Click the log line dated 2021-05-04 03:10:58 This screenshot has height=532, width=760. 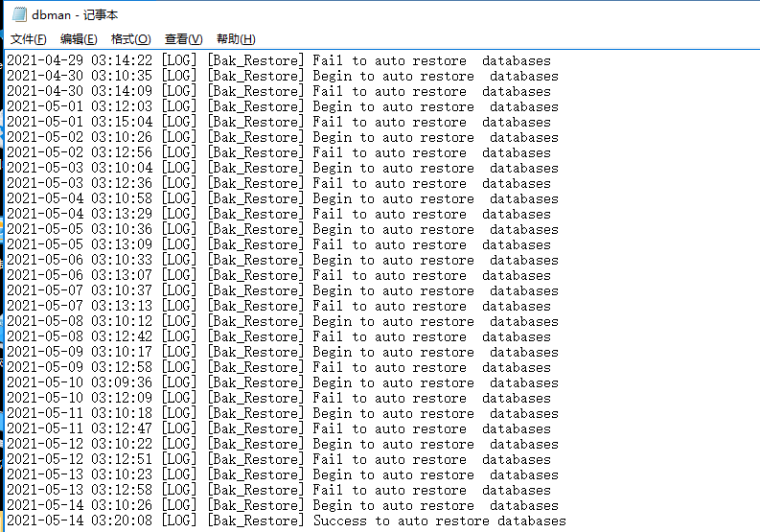[x=283, y=198]
